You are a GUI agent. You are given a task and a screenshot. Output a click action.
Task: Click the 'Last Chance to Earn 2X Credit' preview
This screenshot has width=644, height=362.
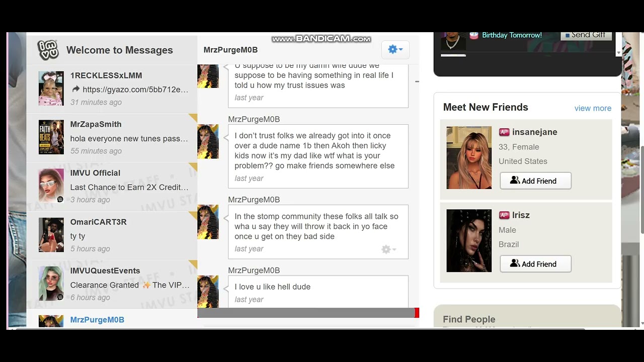[129, 187]
